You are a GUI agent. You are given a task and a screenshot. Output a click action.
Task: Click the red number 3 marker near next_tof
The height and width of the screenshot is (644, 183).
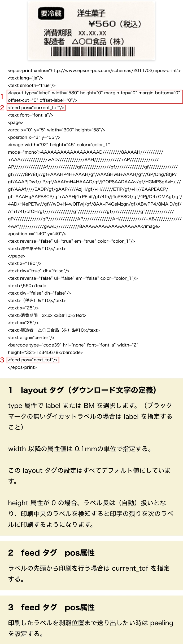coord(2,360)
